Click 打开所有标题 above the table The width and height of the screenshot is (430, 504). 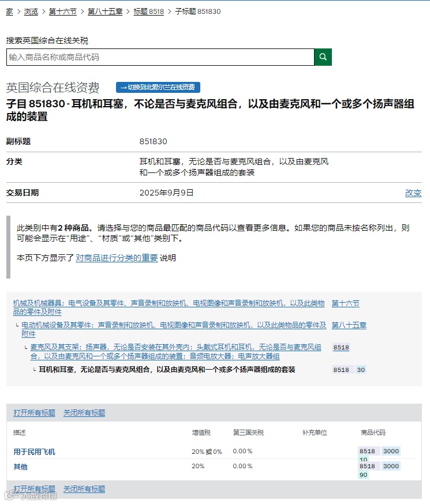click(35, 412)
